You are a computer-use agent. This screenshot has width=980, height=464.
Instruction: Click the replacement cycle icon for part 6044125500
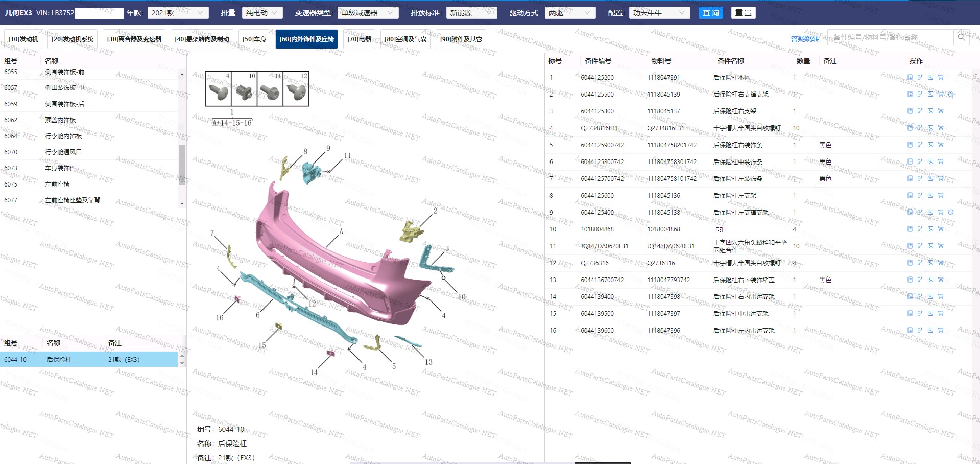tap(950, 95)
